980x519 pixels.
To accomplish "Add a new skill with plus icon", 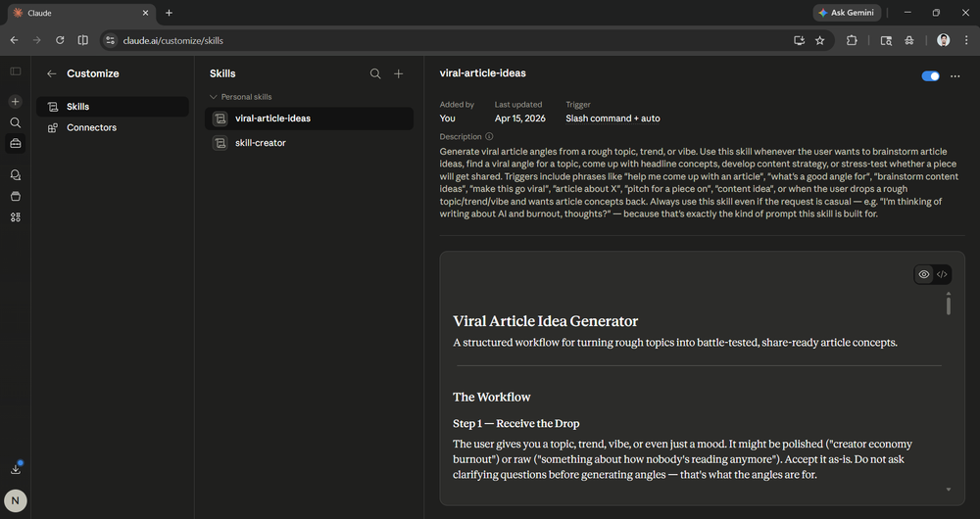I will tap(399, 73).
